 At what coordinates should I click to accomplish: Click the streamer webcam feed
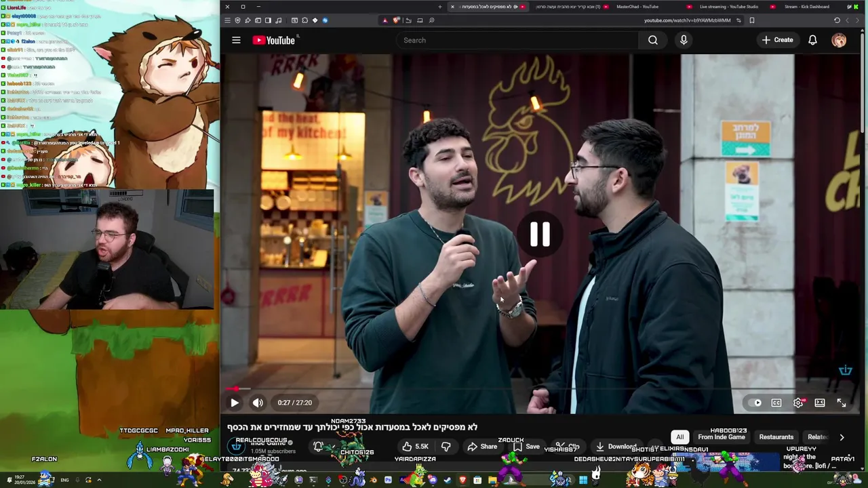tap(107, 249)
